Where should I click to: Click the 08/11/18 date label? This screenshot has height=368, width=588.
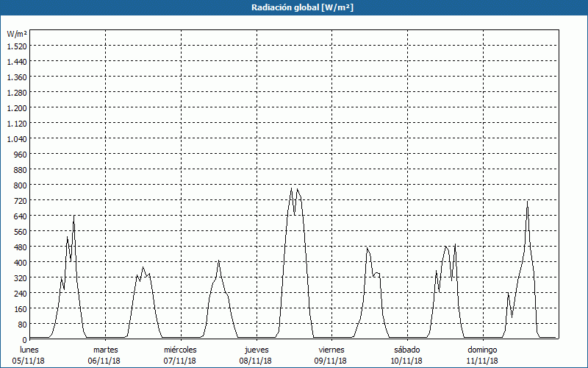tap(255, 361)
